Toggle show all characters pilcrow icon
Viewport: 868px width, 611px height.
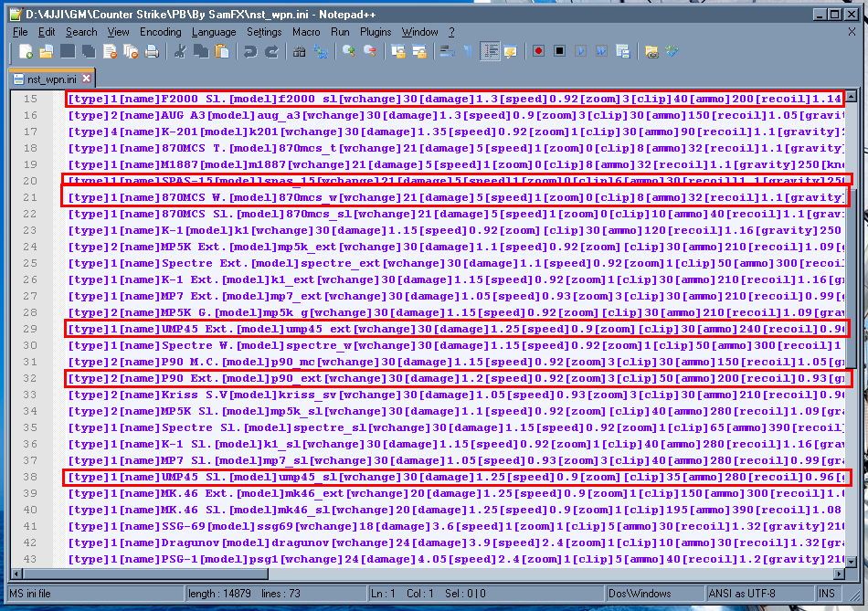click(x=469, y=51)
